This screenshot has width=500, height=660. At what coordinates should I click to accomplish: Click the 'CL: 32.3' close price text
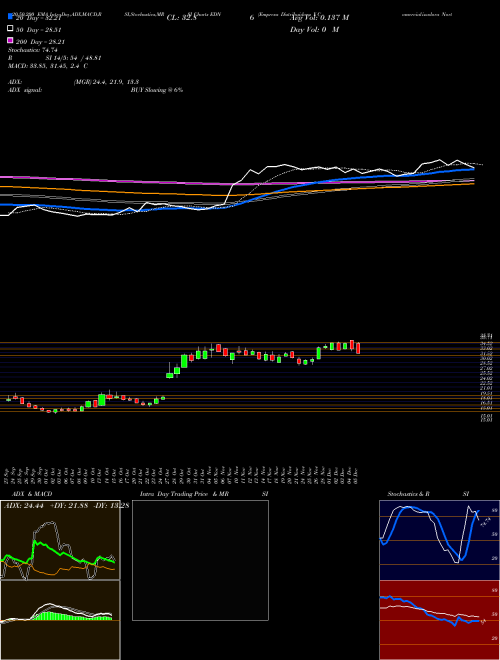(x=181, y=18)
